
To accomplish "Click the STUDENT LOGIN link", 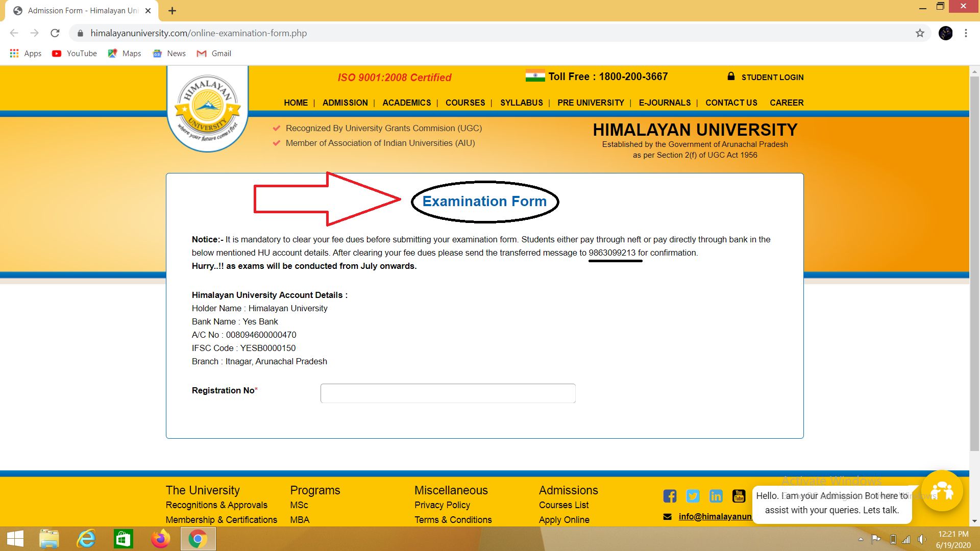I will [x=773, y=77].
